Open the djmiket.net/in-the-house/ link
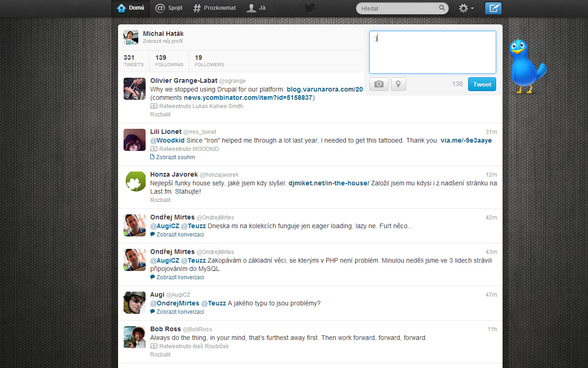This screenshot has width=588, height=368. [329, 183]
